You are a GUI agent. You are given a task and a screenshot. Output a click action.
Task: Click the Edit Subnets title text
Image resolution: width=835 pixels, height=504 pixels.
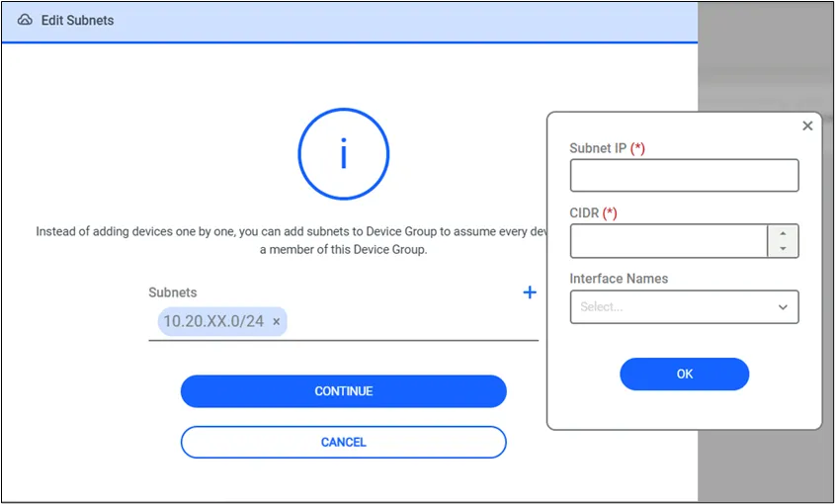coord(78,20)
